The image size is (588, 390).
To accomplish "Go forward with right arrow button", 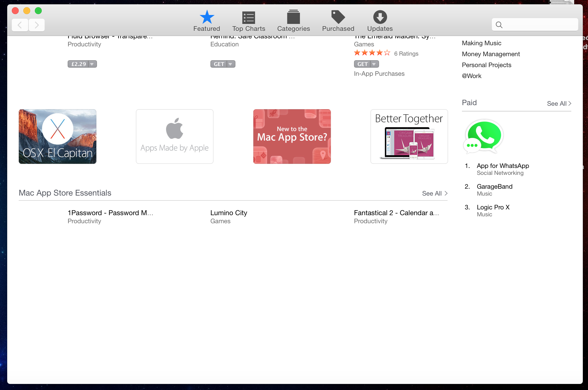I will [37, 25].
